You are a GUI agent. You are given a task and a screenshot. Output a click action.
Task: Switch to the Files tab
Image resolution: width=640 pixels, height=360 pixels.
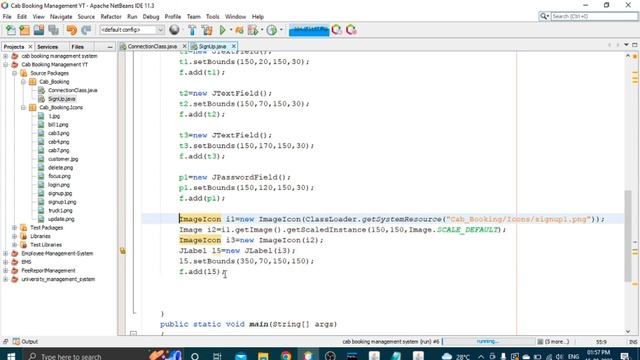(x=78, y=47)
